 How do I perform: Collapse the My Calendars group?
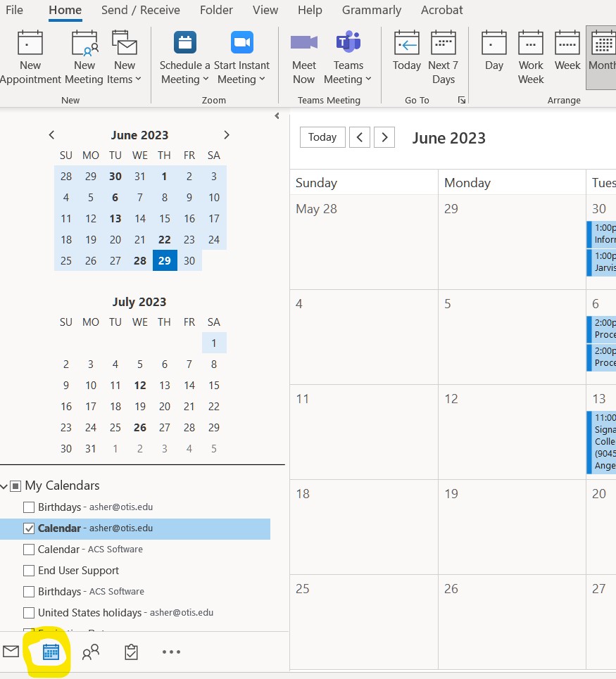[6, 486]
